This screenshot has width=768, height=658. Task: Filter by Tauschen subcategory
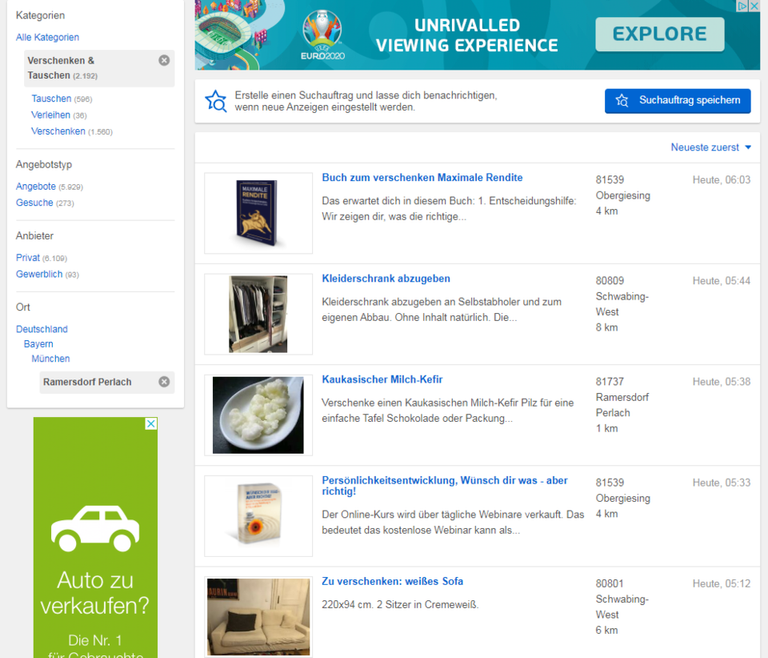coord(51,98)
